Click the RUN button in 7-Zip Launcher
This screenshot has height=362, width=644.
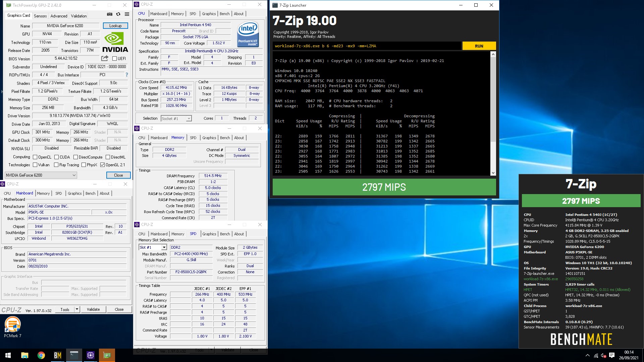tap(479, 46)
